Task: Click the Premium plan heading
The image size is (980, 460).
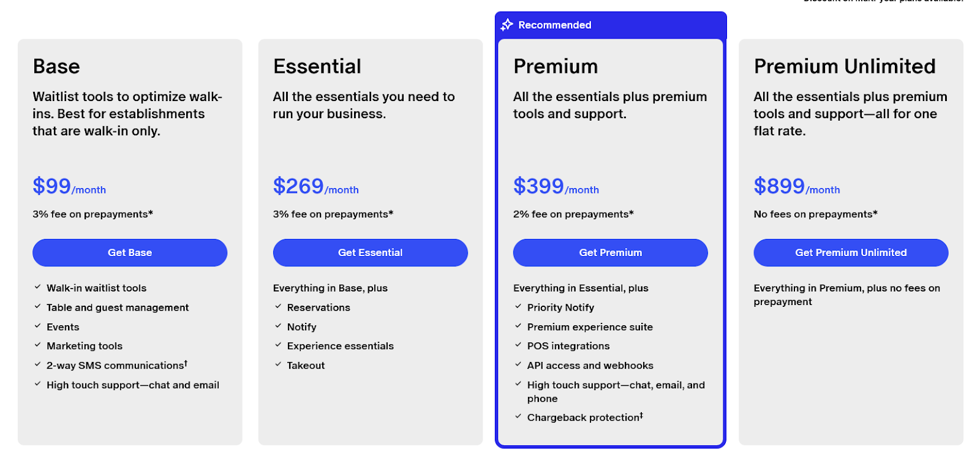Action: tap(556, 66)
